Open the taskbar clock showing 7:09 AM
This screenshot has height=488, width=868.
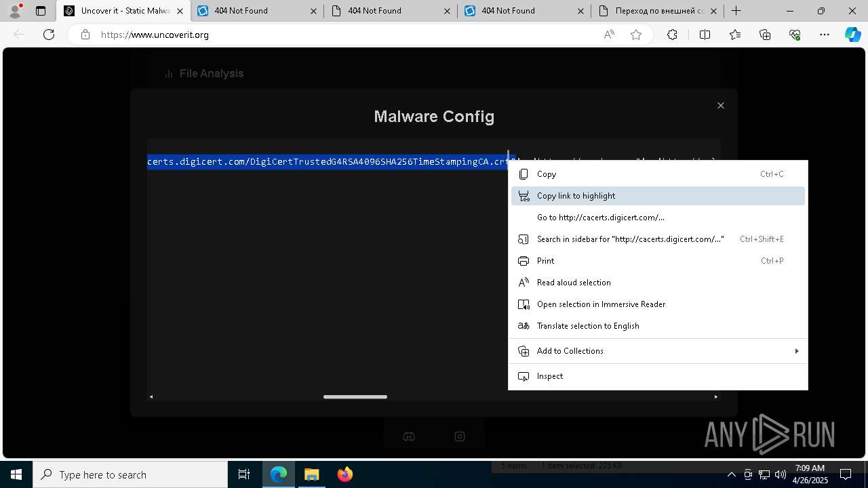pyautogui.click(x=810, y=474)
